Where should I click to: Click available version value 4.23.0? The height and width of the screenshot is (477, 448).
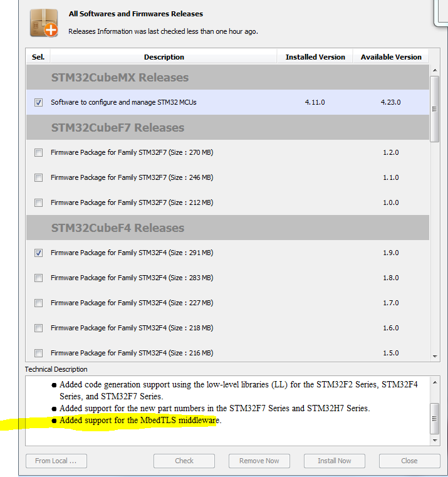click(390, 102)
